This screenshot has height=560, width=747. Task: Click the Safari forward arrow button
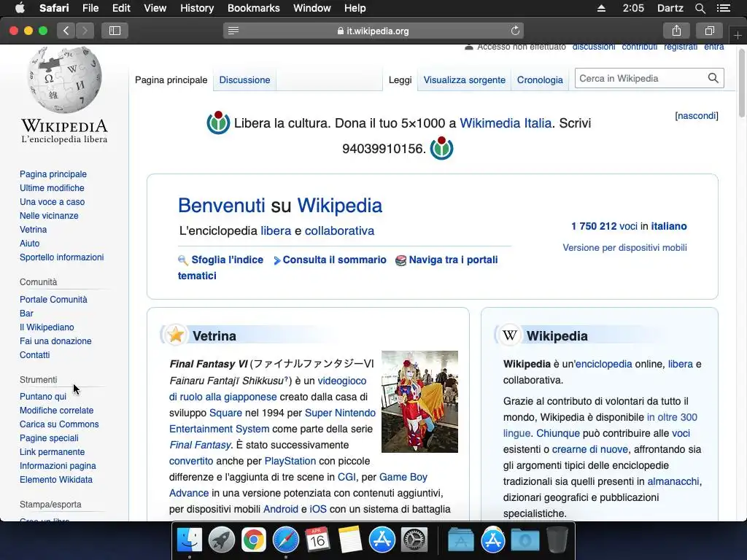85,31
